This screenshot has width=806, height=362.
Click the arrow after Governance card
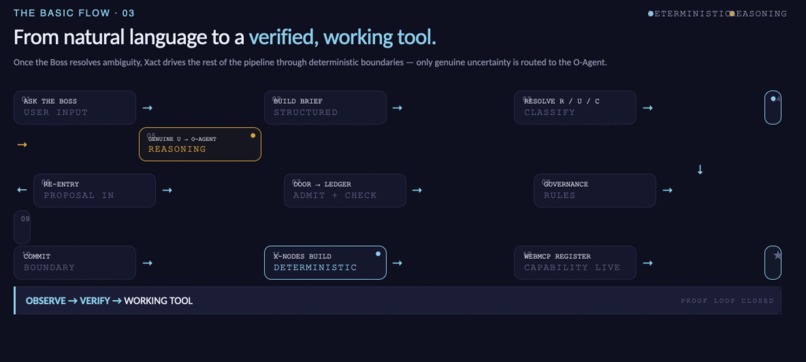[667, 190]
